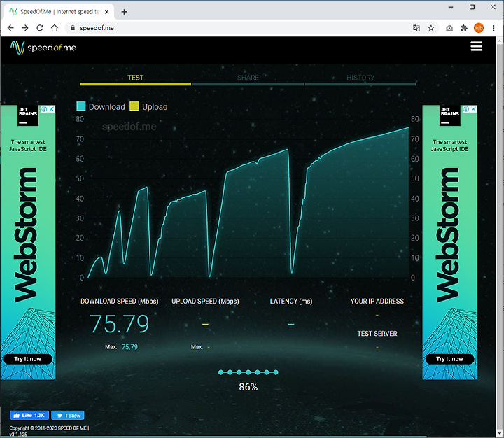Image resolution: width=504 pixels, height=438 pixels.
Task: Open the Chrome profile avatar
Action: (479, 28)
